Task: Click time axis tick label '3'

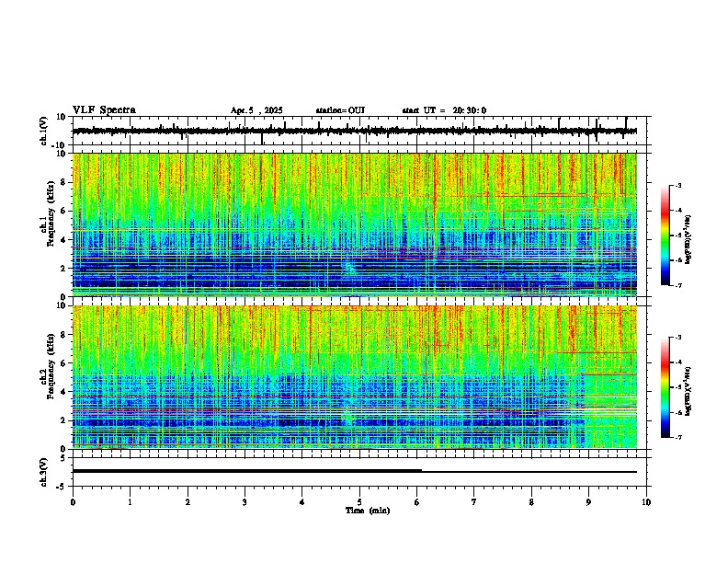Action: click(x=245, y=502)
